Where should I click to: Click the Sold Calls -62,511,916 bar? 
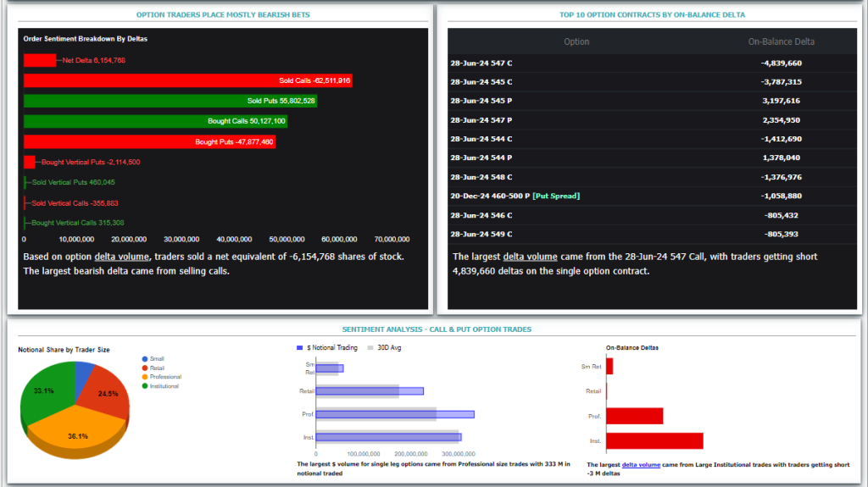point(187,80)
